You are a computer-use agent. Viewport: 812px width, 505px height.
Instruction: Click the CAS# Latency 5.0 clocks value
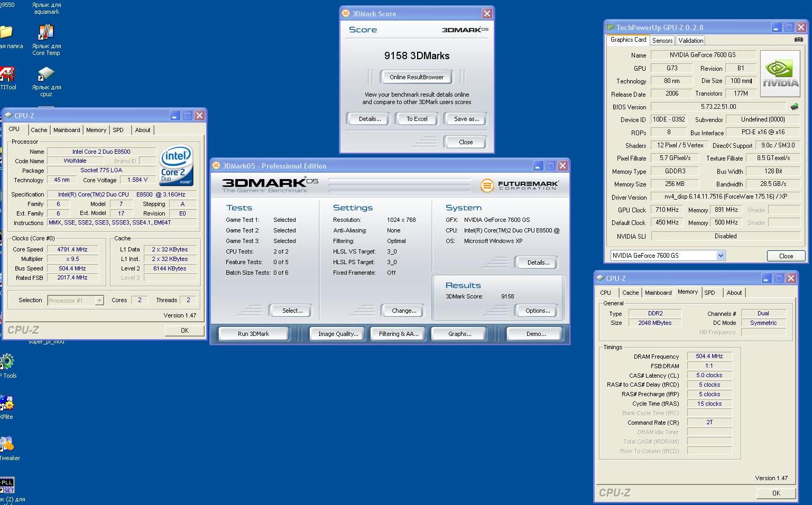(709, 376)
